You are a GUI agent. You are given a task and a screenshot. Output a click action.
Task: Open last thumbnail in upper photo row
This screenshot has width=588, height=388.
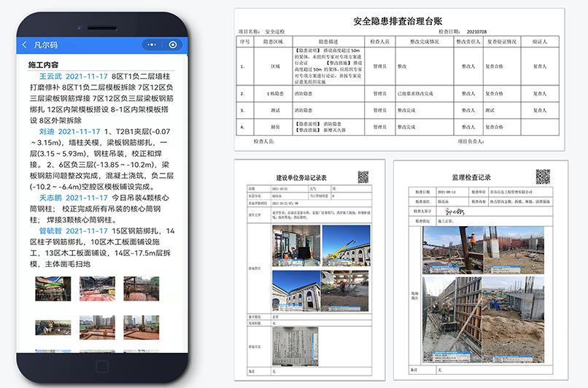tap(142, 289)
